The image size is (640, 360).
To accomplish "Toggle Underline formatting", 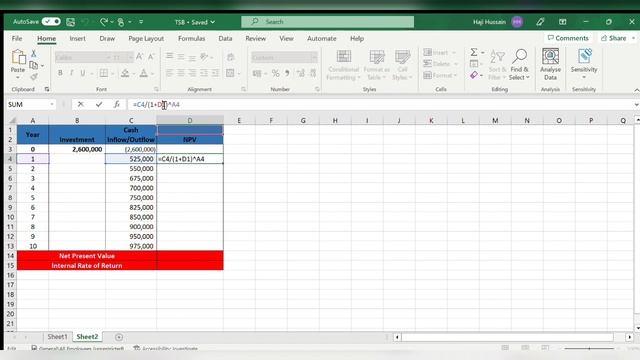I will 83,73.
